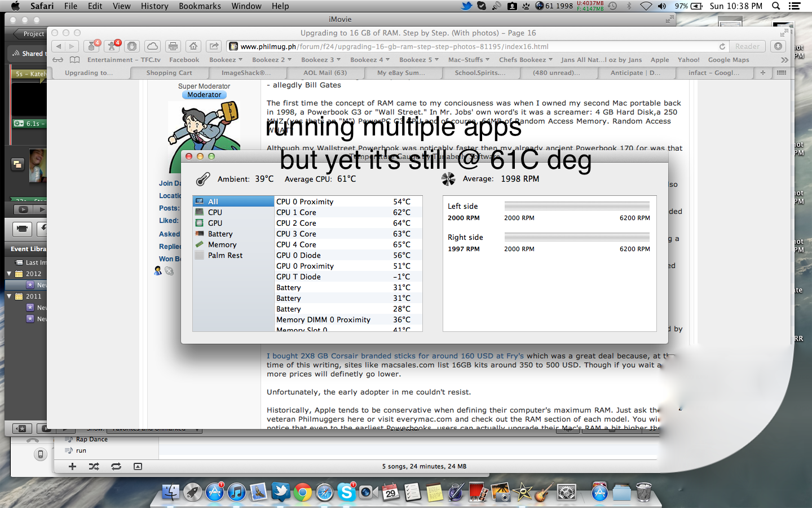Click Safari's forward navigation arrow
Screen dimensions: 812x508
(72, 46)
